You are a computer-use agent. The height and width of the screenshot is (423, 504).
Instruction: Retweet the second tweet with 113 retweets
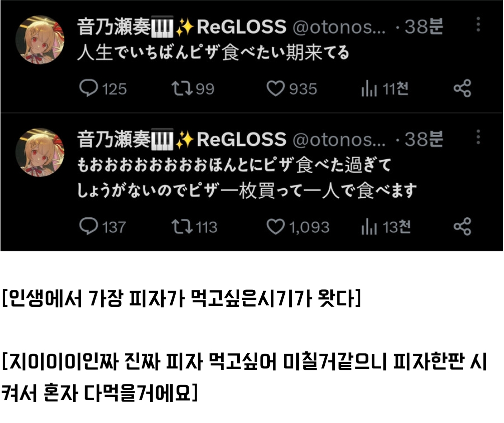click(182, 226)
